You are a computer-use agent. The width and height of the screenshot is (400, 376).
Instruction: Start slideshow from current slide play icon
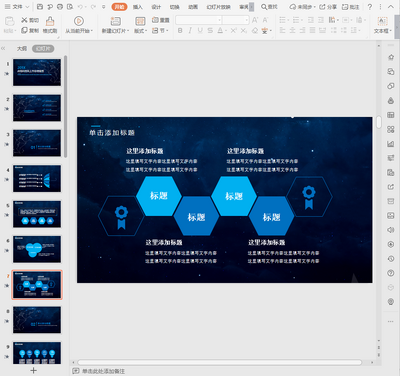[x=79, y=21]
